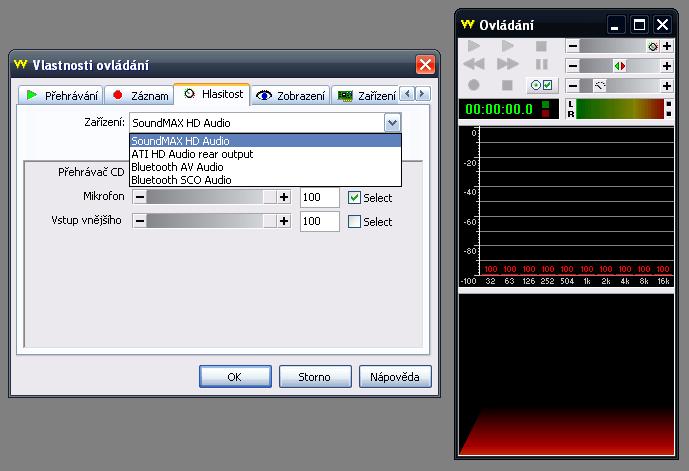
Task: Click the 00:00:00.0 time display
Action: (x=509, y=109)
